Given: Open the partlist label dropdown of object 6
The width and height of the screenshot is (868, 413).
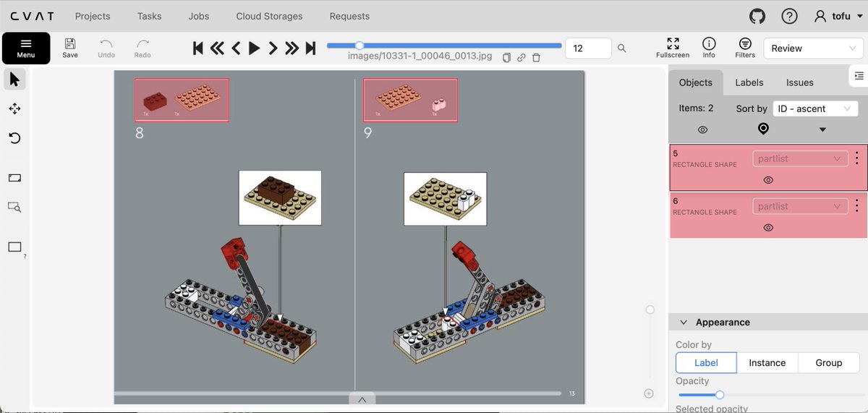Looking at the screenshot, I should coord(800,206).
